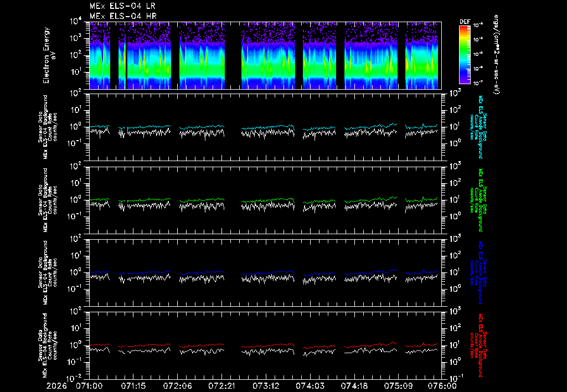
Task: Click the 075:09 time axis label
Action: tap(398, 386)
